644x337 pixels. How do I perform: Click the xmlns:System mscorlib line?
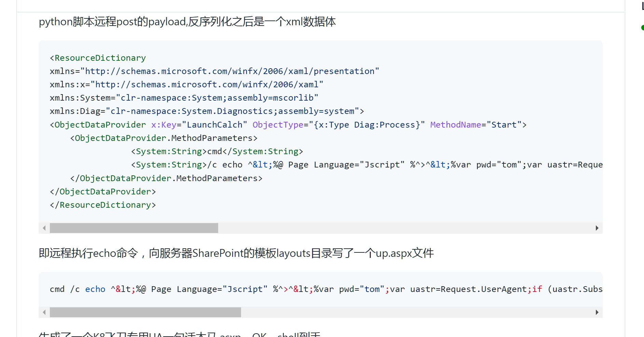tap(184, 98)
